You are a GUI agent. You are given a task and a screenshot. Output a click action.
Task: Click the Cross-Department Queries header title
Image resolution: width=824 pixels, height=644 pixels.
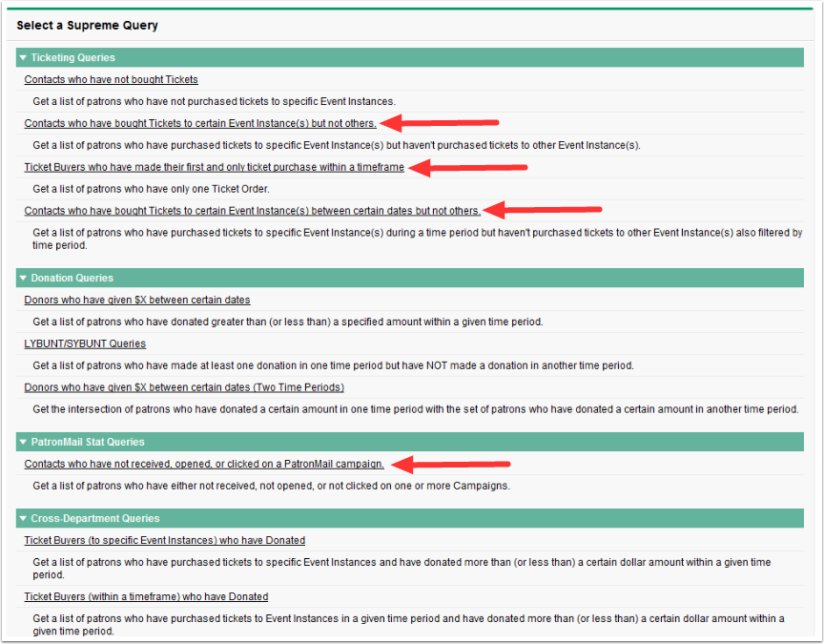[95, 518]
